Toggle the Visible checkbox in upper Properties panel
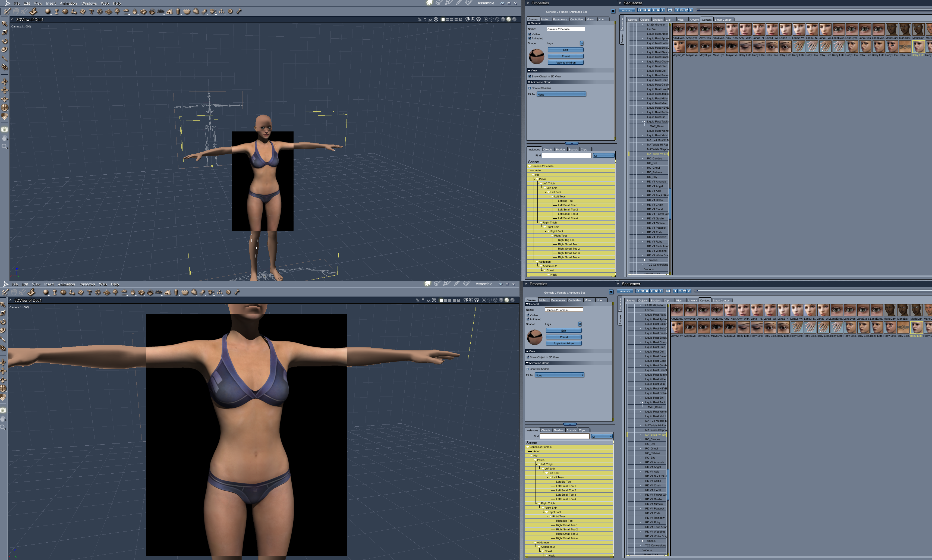932x560 pixels. point(530,34)
